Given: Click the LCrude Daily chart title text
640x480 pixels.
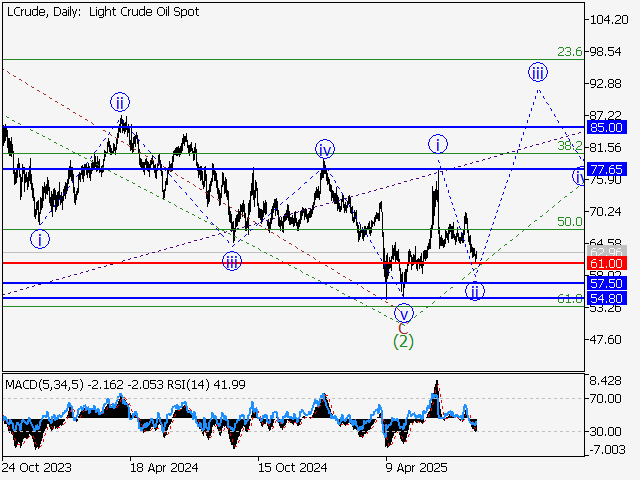Looking at the screenshot, I should [102, 12].
